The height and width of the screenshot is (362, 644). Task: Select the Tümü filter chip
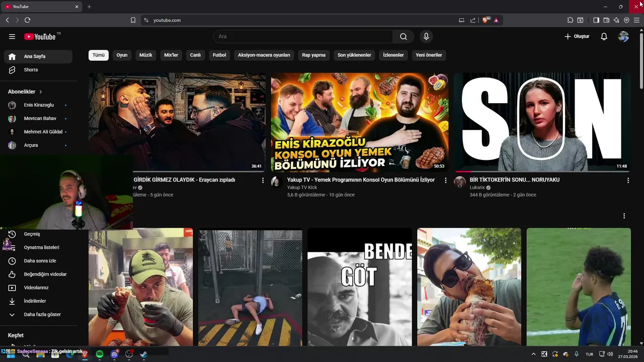(99, 55)
